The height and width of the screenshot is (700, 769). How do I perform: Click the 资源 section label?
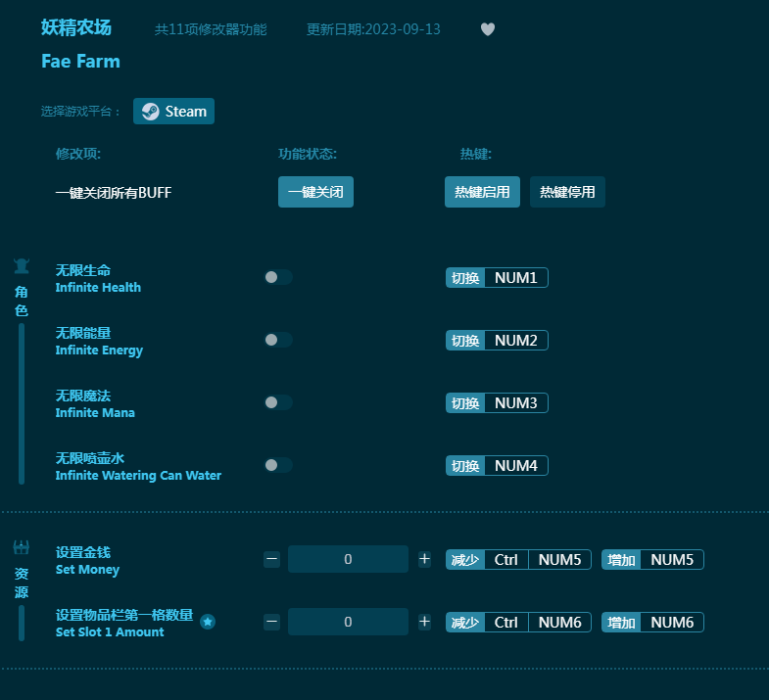click(x=22, y=583)
